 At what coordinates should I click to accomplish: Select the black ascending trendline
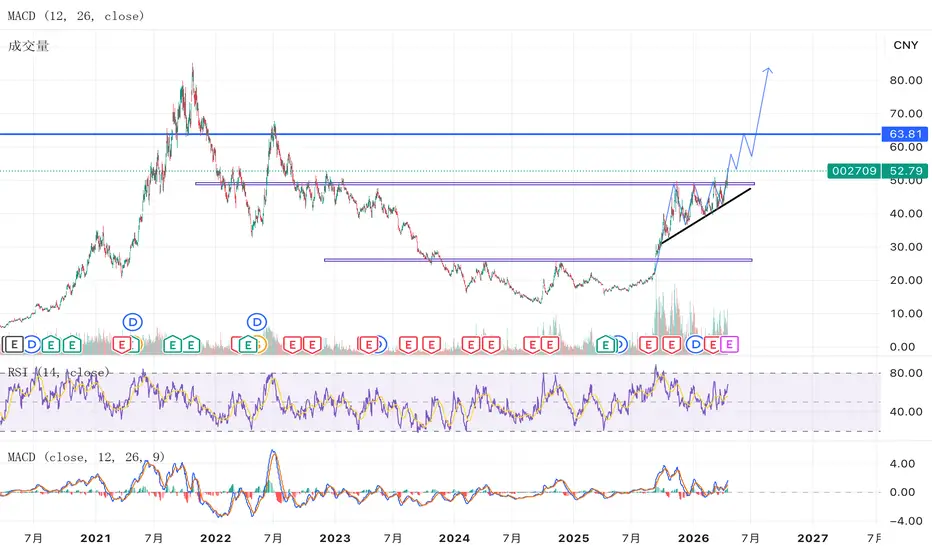[x=706, y=215]
